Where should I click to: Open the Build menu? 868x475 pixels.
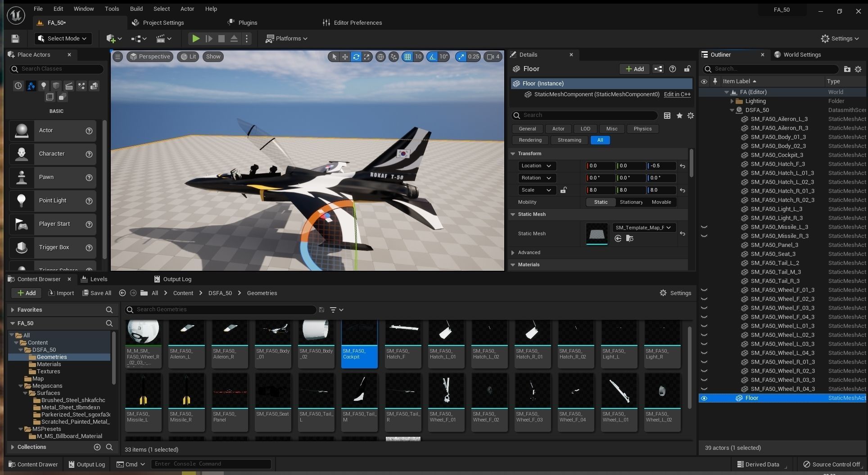(136, 9)
